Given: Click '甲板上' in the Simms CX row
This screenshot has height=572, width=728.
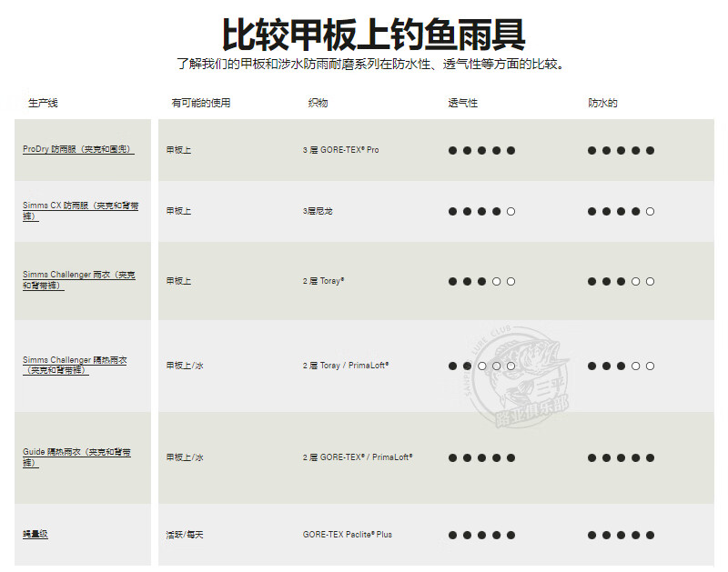Looking at the screenshot, I should (178, 211).
